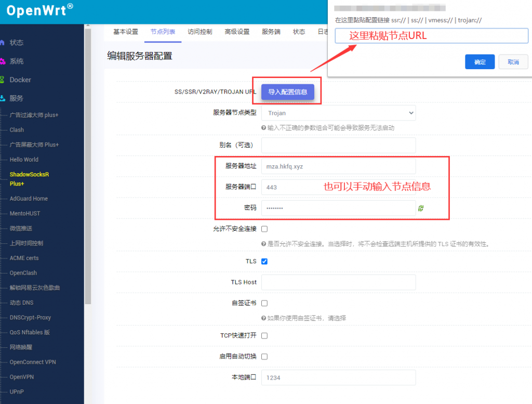
Task: Enable TCP快速打开 checkbox
Action: [264, 336]
